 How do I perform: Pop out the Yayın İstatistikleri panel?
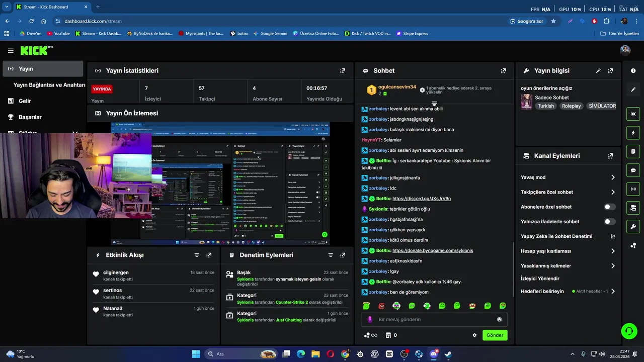[x=343, y=71]
